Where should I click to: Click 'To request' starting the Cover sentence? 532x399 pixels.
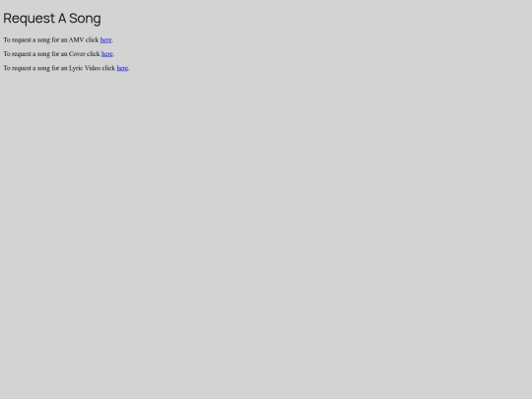[17, 54]
